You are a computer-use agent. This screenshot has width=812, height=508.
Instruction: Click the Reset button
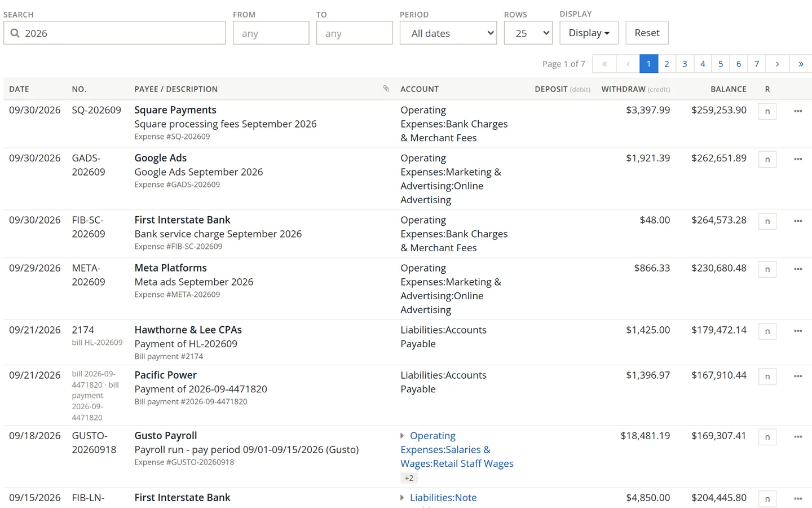click(647, 33)
